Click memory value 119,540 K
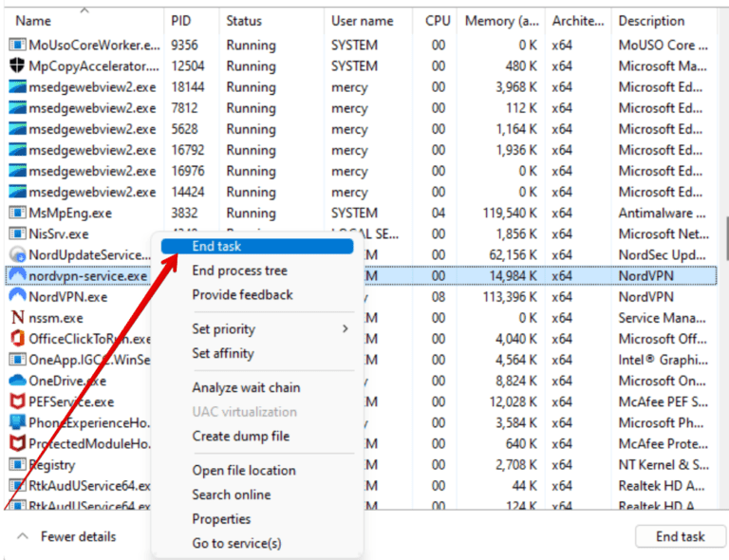The width and height of the screenshot is (729, 560). click(x=510, y=213)
